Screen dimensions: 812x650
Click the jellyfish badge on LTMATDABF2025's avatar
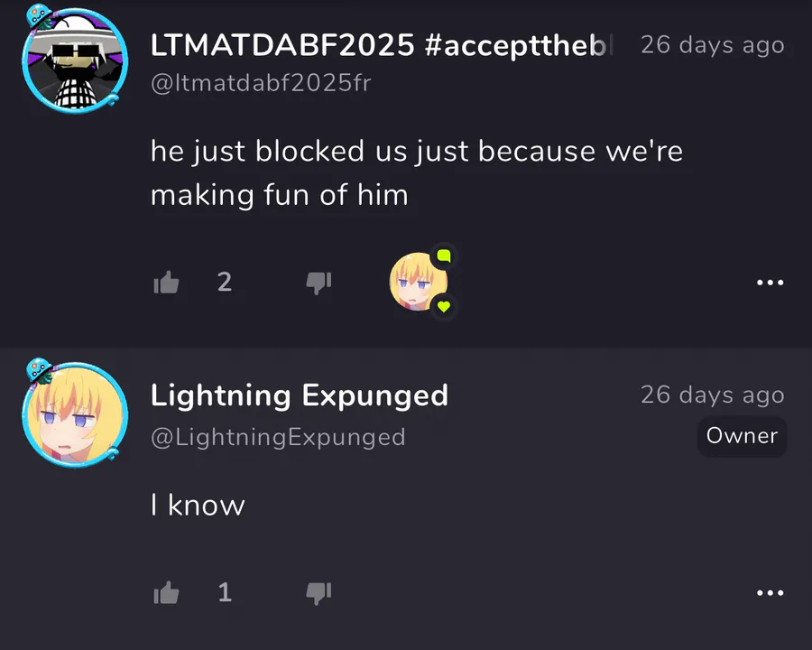40,16
